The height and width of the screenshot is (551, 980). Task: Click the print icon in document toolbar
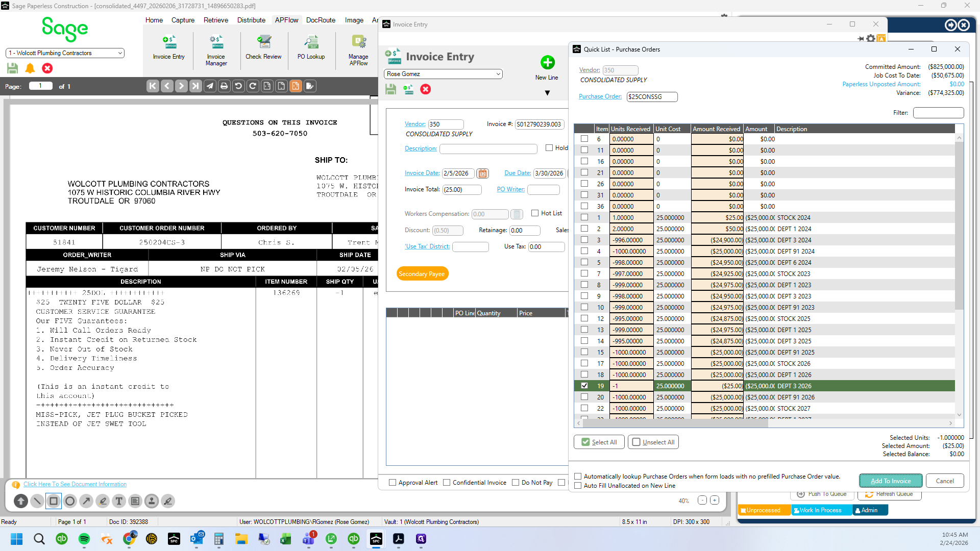pos(224,86)
